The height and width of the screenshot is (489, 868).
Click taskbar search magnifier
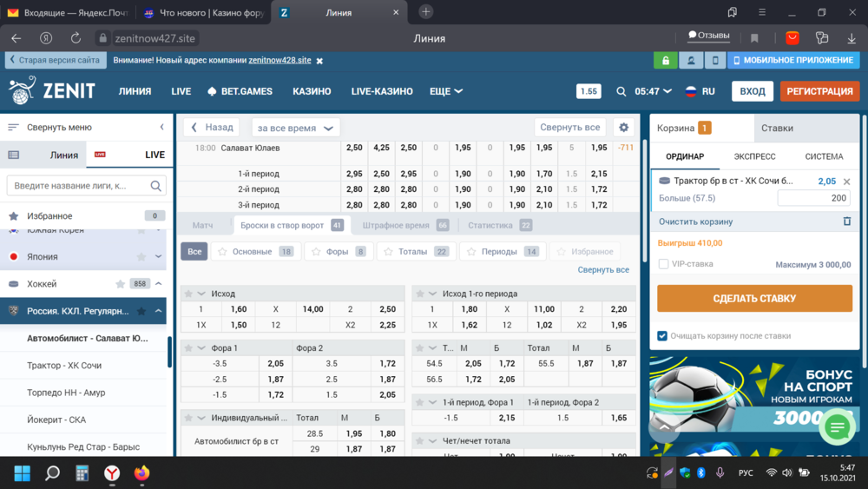[52, 473]
